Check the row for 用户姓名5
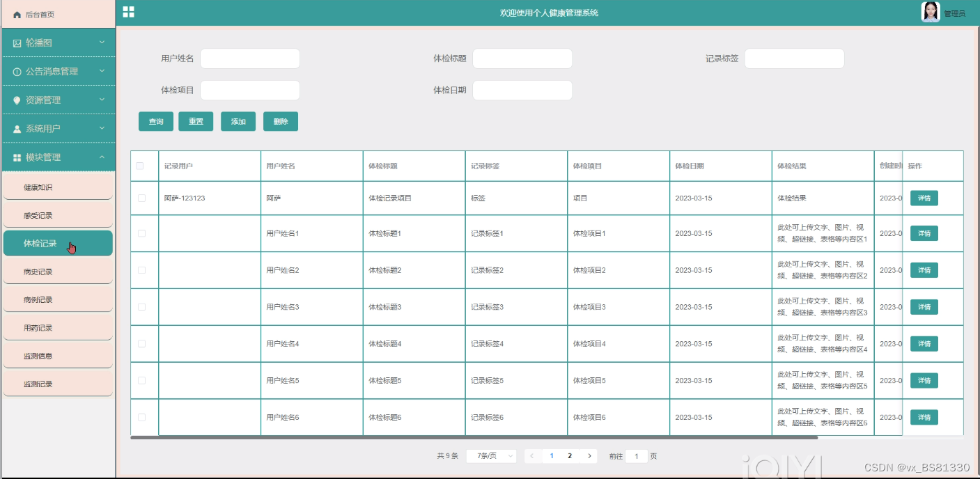 tap(141, 380)
